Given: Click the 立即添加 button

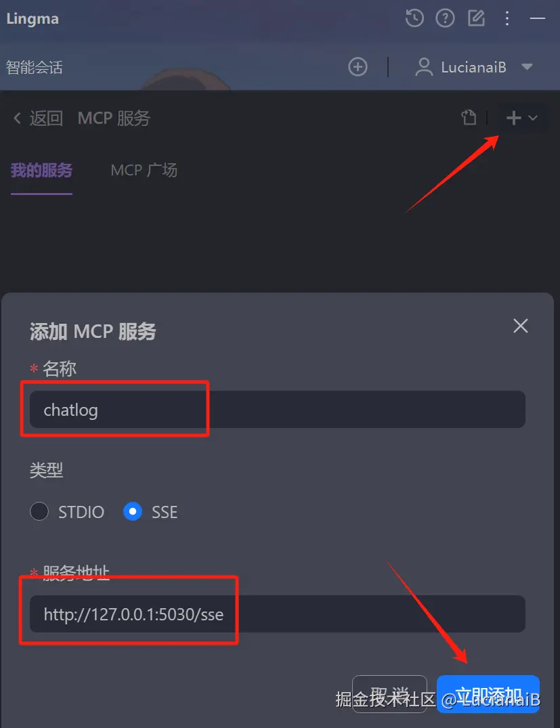Looking at the screenshot, I should click(488, 694).
